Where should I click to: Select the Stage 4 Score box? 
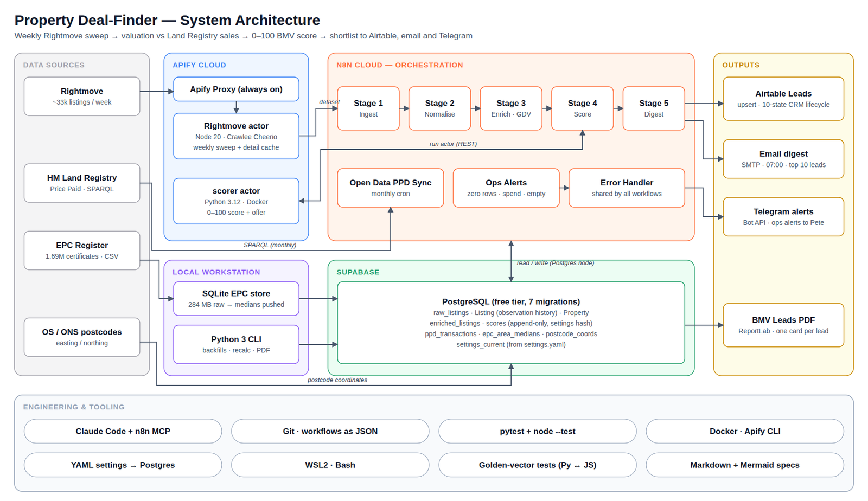[x=582, y=108]
